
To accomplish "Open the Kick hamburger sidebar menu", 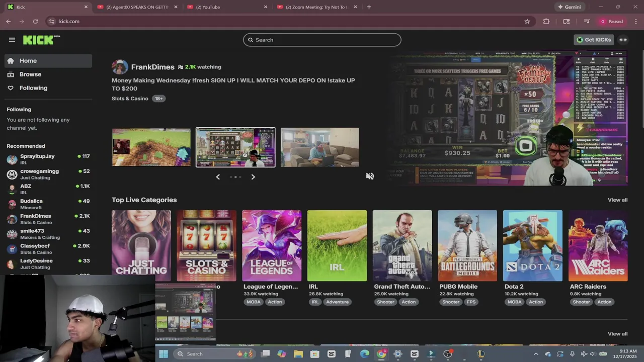I will [x=12, y=40].
